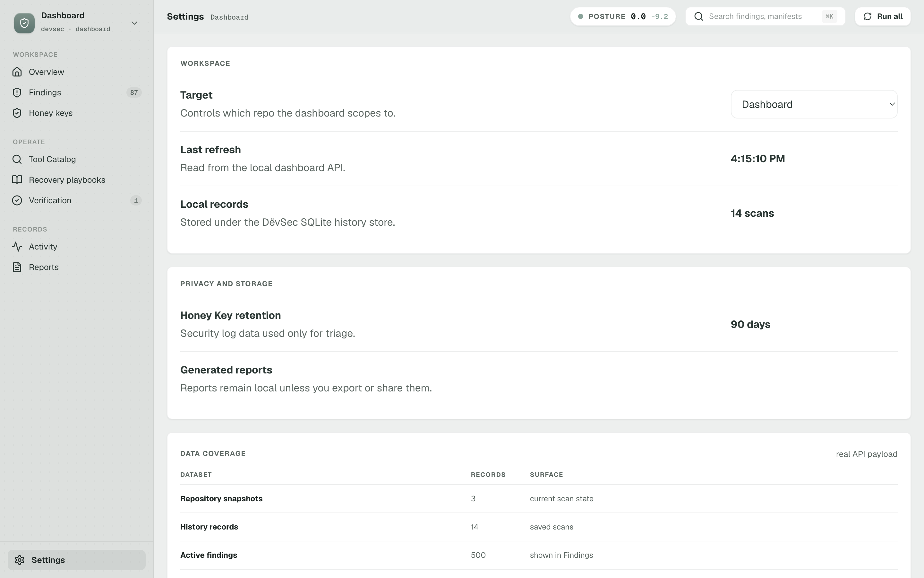
Task: Open the Activity records
Action: pyautogui.click(x=77, y=247)
